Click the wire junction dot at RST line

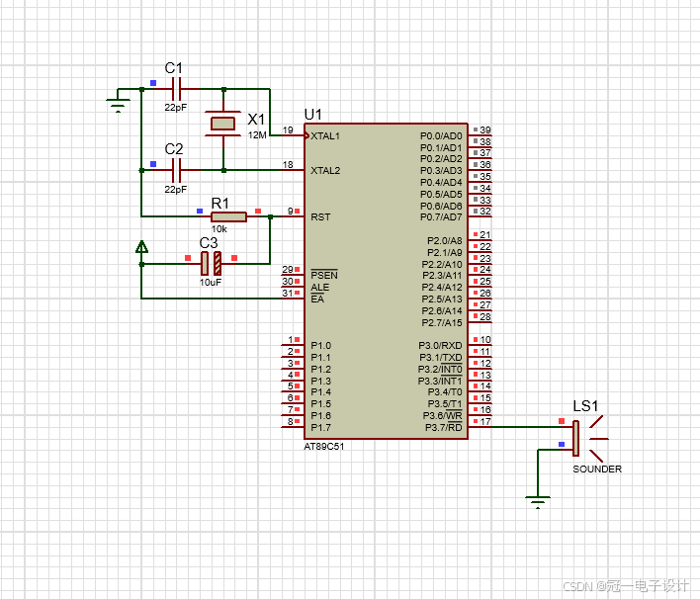coord(270,216)
